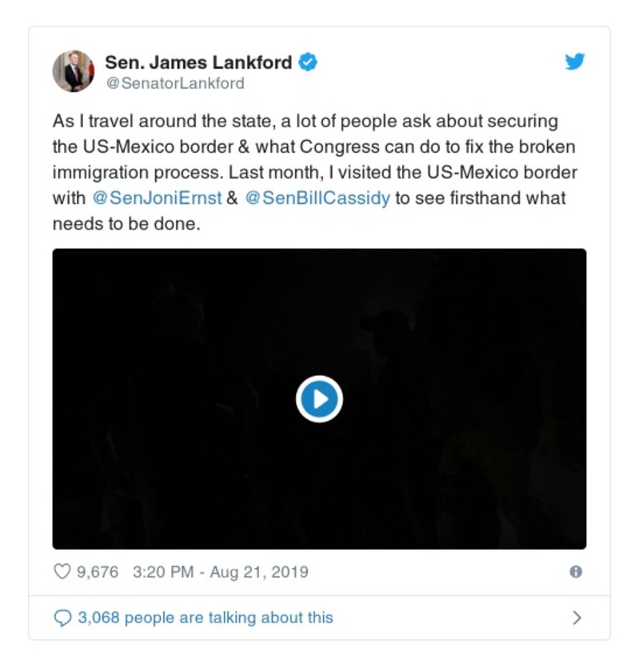This screenshot has width=639, height=672.
Task: Expand conversation with right chevron arrow
Action: 577,618
